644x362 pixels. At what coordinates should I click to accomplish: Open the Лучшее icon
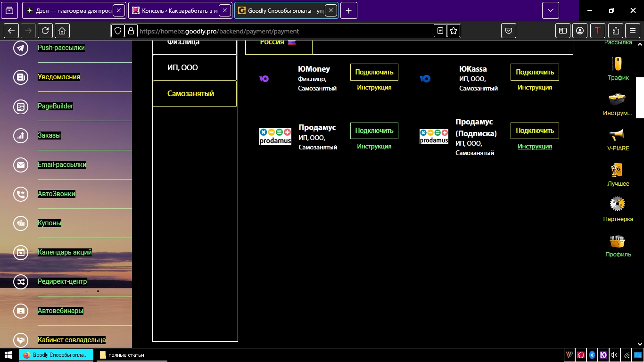pyautogui.click(x=618, y=170)
